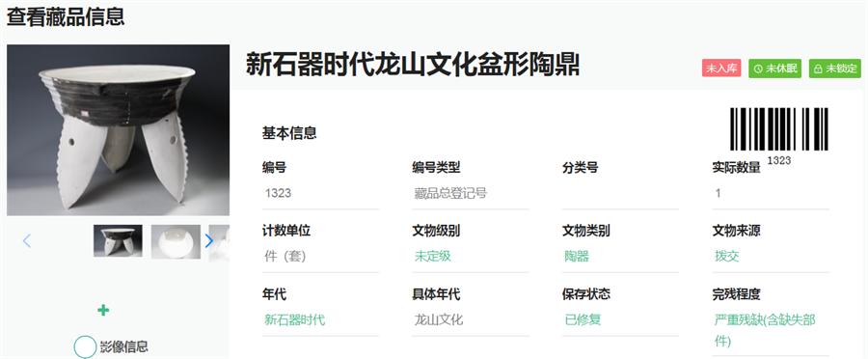Click the 严重残缺 damage degree link
Screen dimensions: 868x359
pos(765,330)
